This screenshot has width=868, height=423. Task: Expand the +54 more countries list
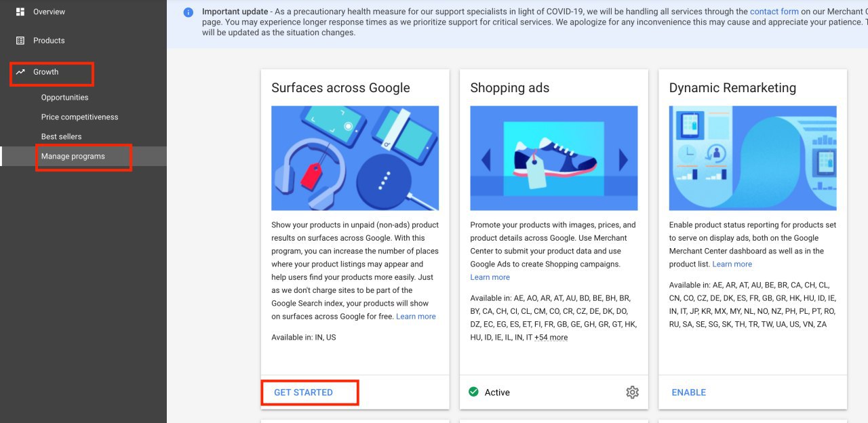pos(551,338)
